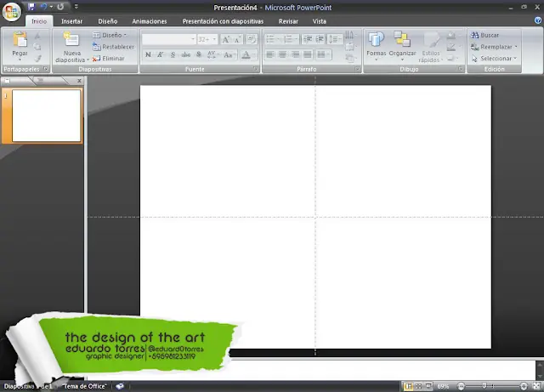Toggle text shadow formatting

199,54
